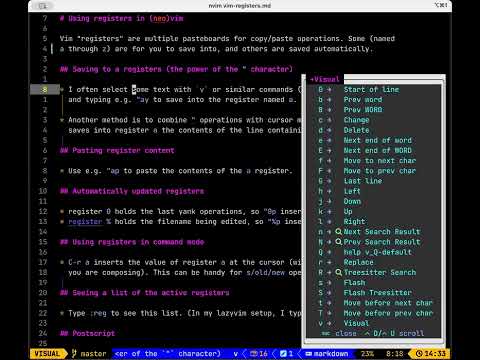The width and height of the screenshot is (480, 360).
Task: Click the line 'Use e.g. "ap to paste'
Action: [180, 171]
